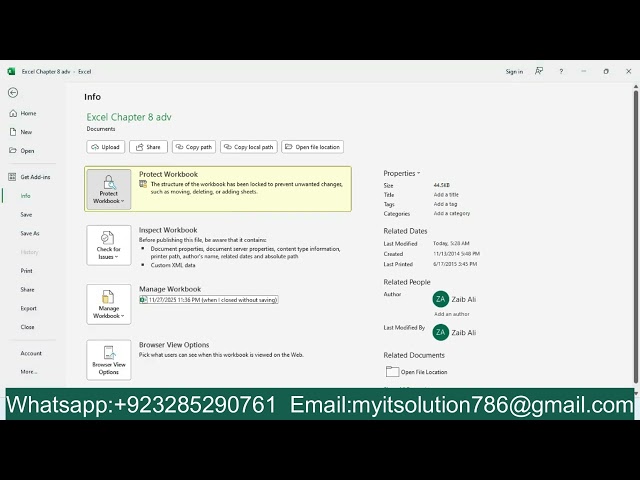Click the author Zaib Ali avatar
This screenshot has width=640, height=480.
(440, 299)
